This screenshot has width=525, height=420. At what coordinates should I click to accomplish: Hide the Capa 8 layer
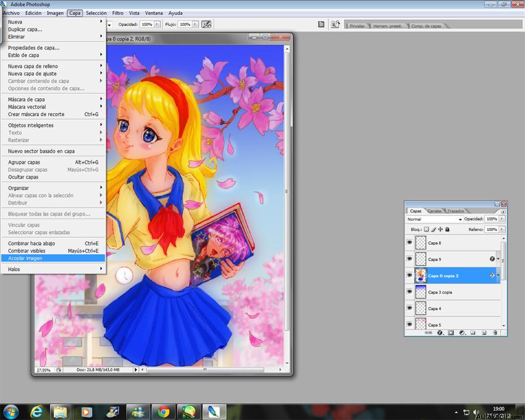[x=409, y=243]
